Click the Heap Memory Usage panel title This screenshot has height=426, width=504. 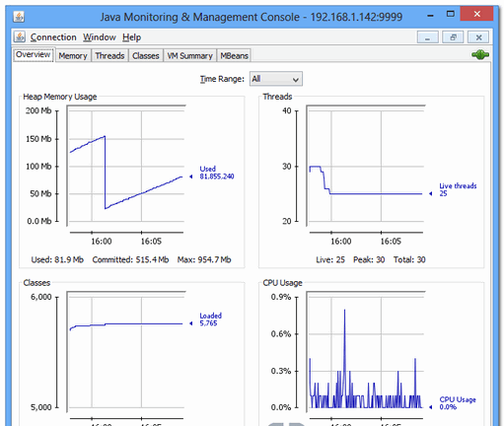pyautogui.click(x=60, y=97)
